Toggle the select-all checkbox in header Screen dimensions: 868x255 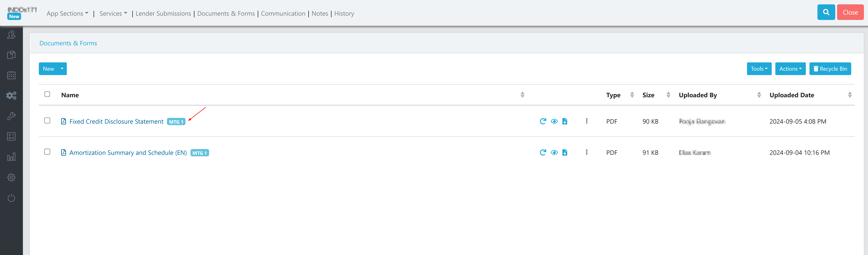pos(47,94)
